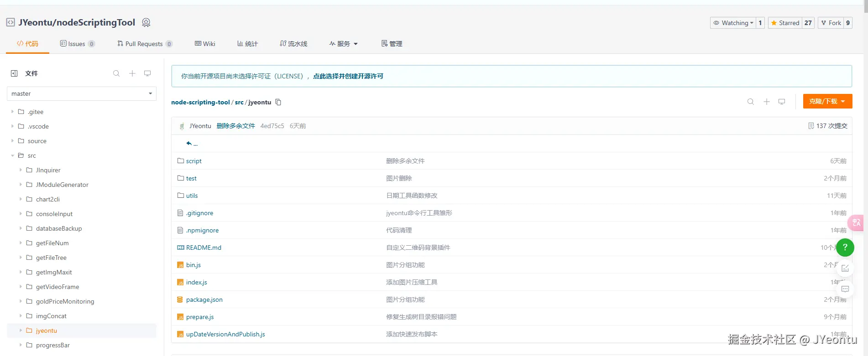Click the 点此选择并创建开源许可 link

point(348,76)
